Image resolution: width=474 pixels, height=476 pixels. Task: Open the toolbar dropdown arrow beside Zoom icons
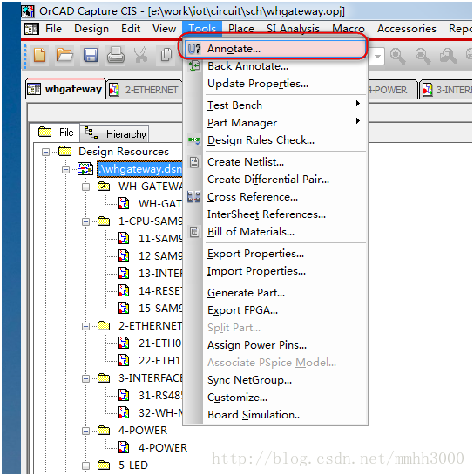point(377,57)
